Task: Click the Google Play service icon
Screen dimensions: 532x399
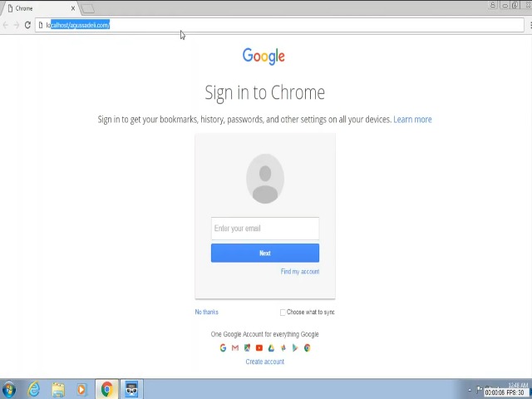Action: pyautogui.click(x=295, y=347)
